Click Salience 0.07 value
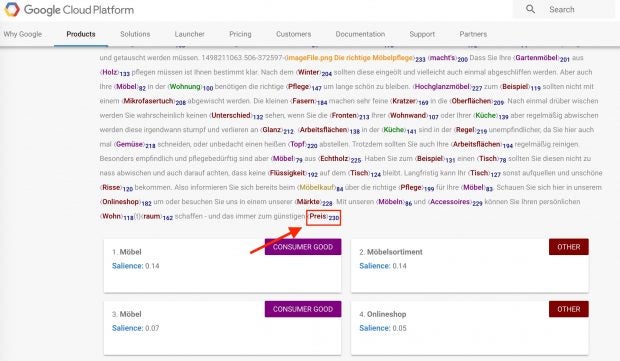The width and height of the screenshot is (620, 361). 152,328
